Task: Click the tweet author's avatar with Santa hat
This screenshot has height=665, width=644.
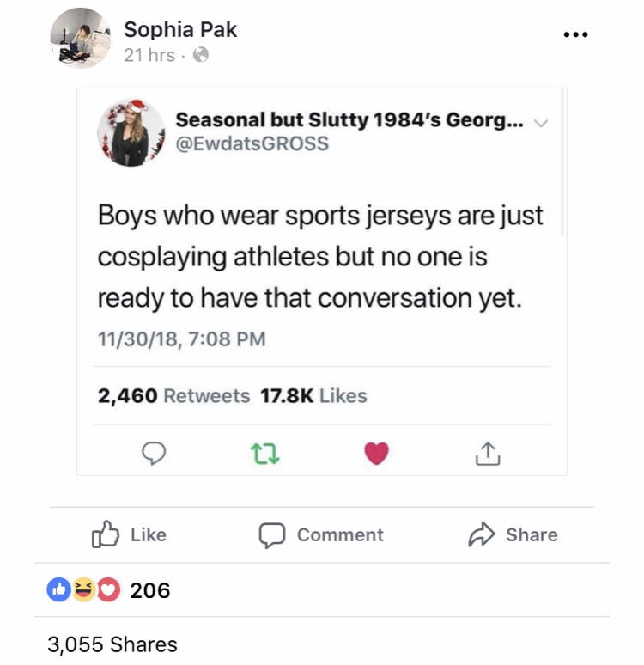Action: pos(131,131)
